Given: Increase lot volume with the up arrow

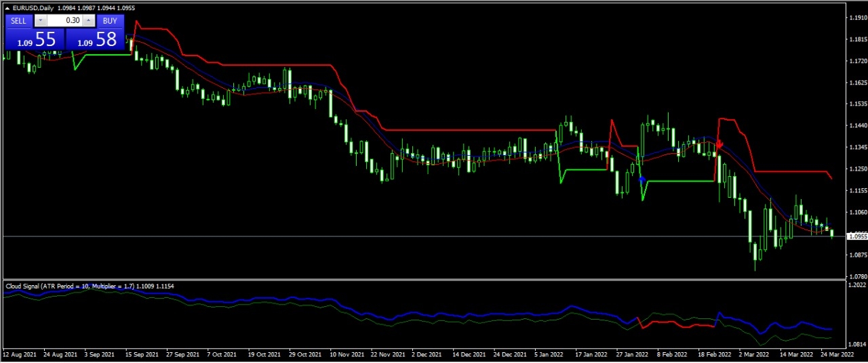Looking at the screenshot, I should [x=88, y=21].
